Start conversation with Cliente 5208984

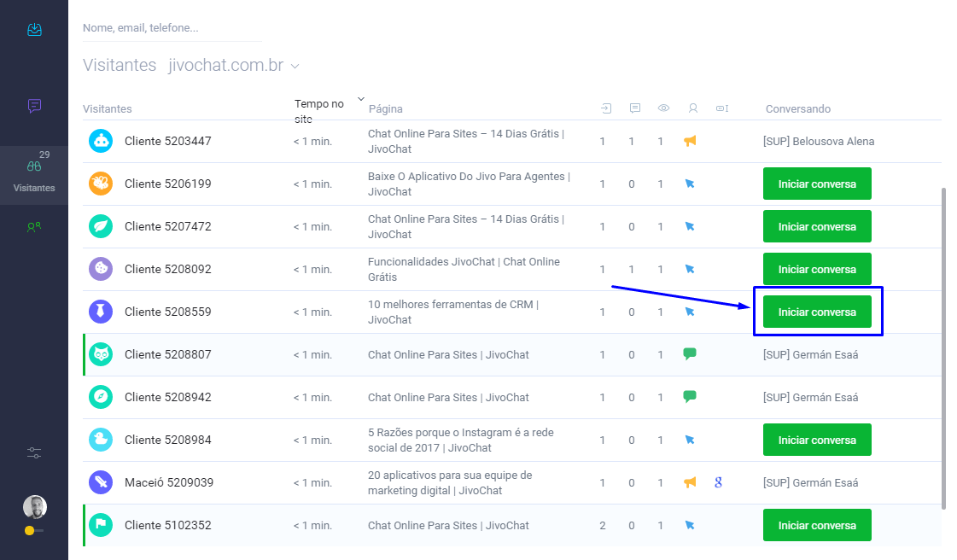(817, 440)
